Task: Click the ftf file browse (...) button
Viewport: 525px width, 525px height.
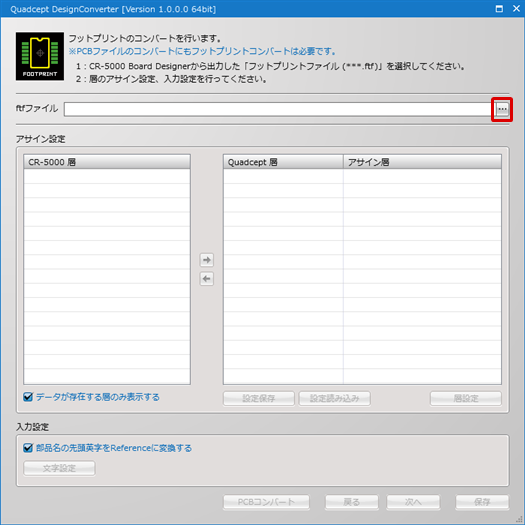Action: pyautogui.click(x=502, y=109)
